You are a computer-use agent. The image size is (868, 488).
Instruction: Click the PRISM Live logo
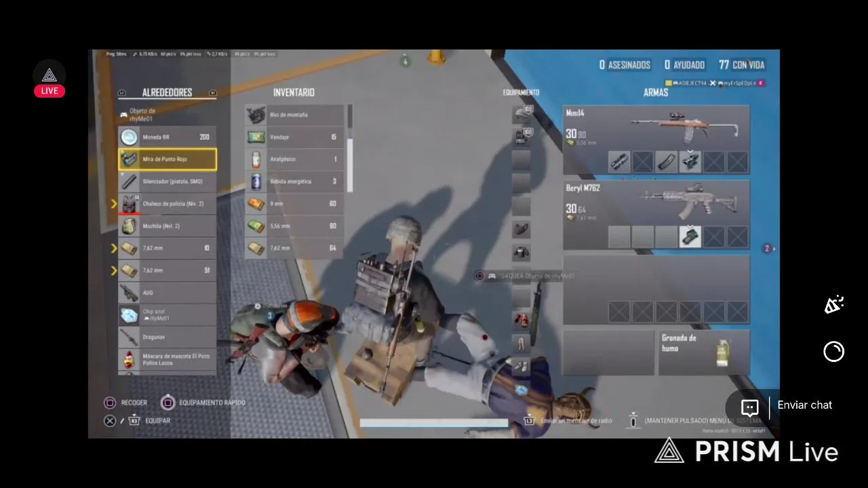pyautogui.click(x=747, y=451)
